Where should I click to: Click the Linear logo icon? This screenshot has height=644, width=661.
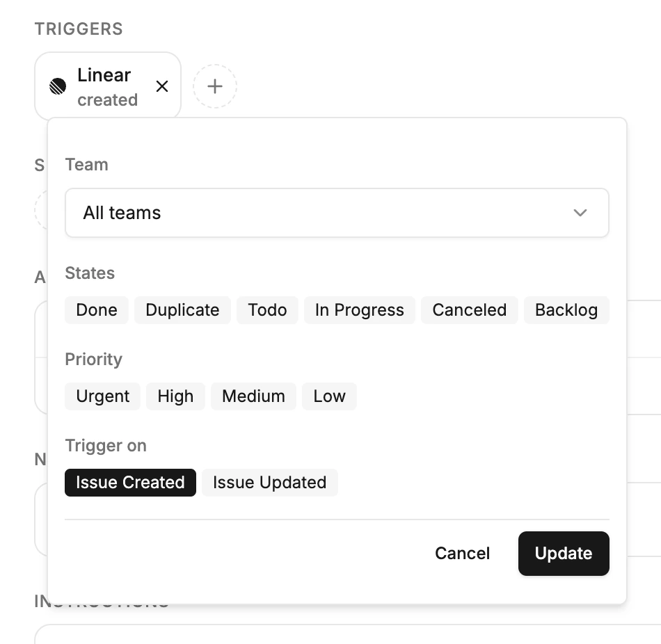coord(56,86)
